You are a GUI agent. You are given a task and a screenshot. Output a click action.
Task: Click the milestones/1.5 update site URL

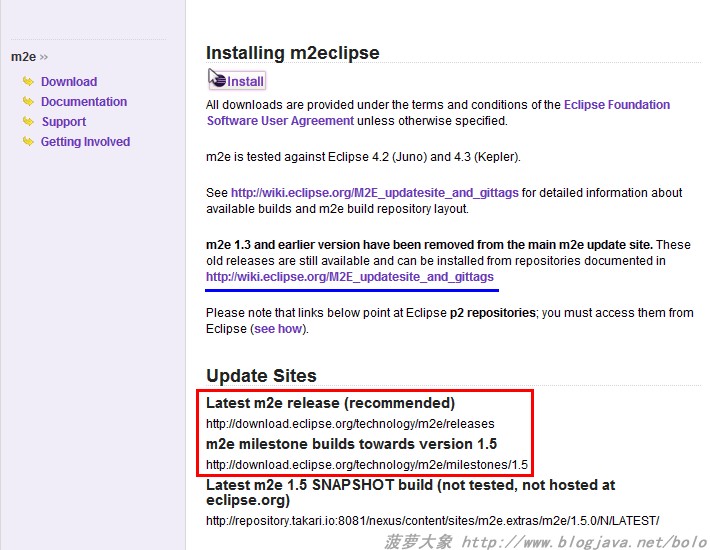click(x=367, y=465)
